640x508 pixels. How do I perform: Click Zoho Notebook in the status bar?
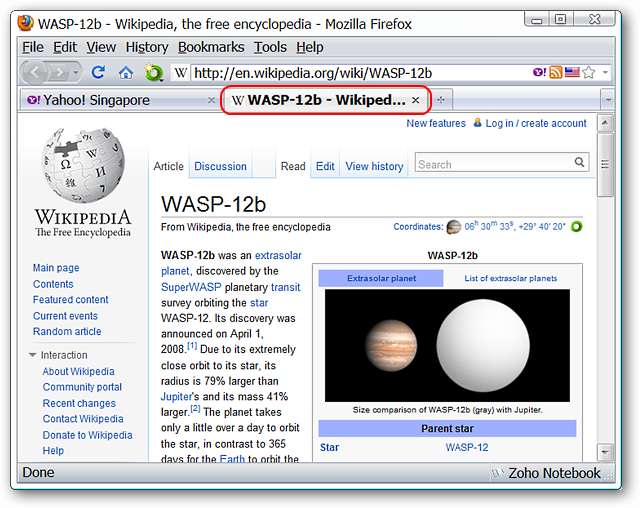click(554, 473)
